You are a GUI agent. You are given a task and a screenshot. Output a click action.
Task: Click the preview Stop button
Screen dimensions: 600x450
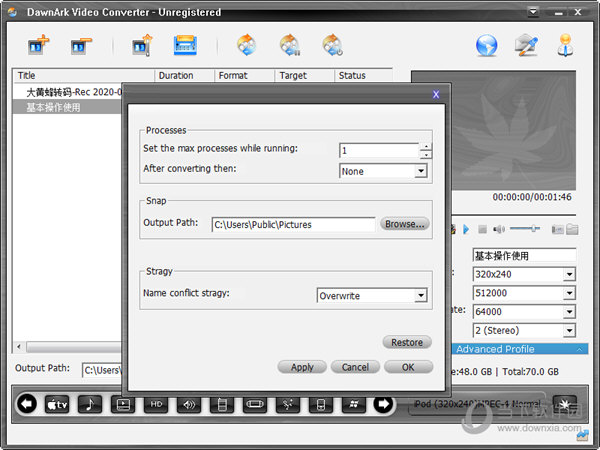(482, 229)
